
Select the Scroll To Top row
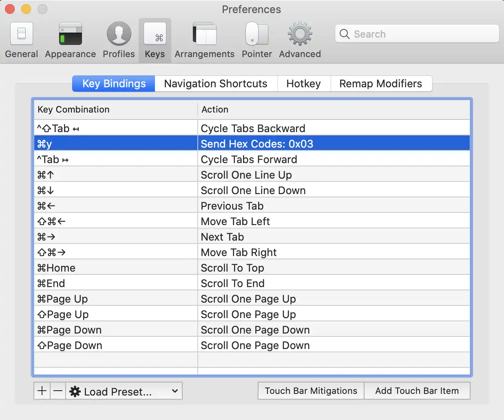252,267
